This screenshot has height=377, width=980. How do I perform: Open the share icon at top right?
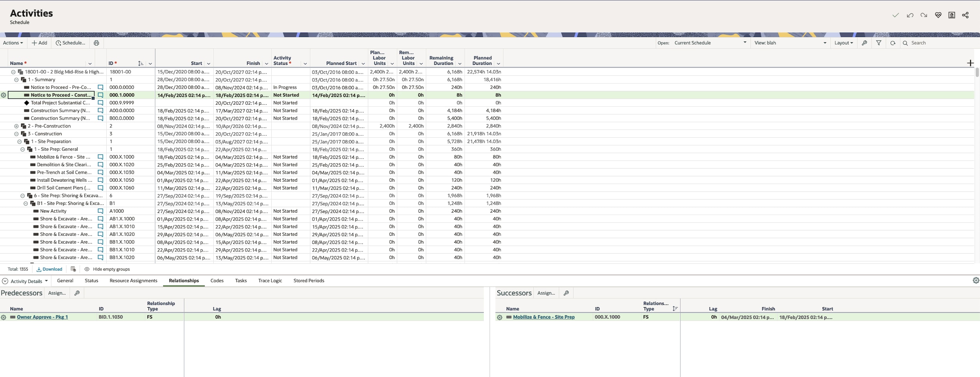[965, 15]
